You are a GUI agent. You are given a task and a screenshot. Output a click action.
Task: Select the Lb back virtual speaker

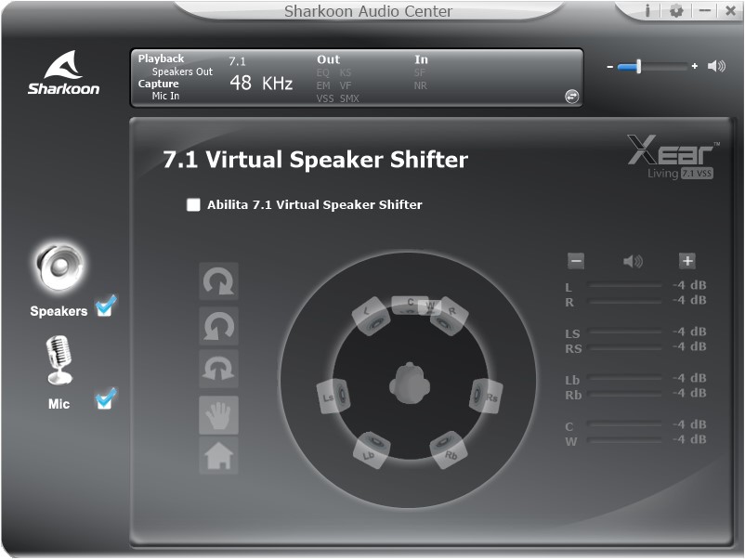point(372,449)
